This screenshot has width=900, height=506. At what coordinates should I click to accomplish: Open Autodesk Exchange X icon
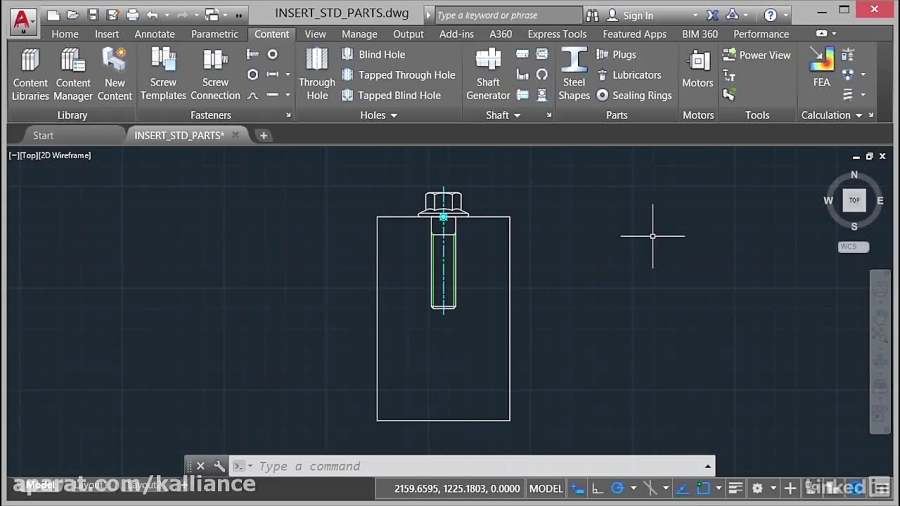click(x=712, y=15)
